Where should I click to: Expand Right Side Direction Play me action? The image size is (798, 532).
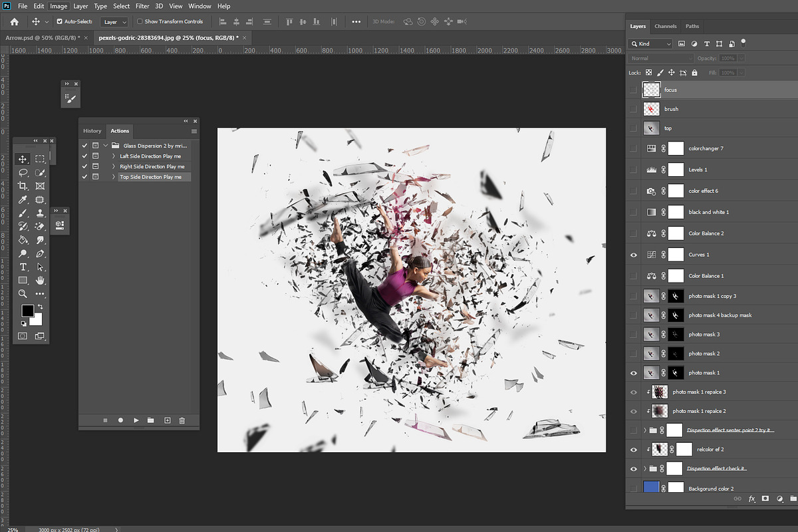coord(114,166)
